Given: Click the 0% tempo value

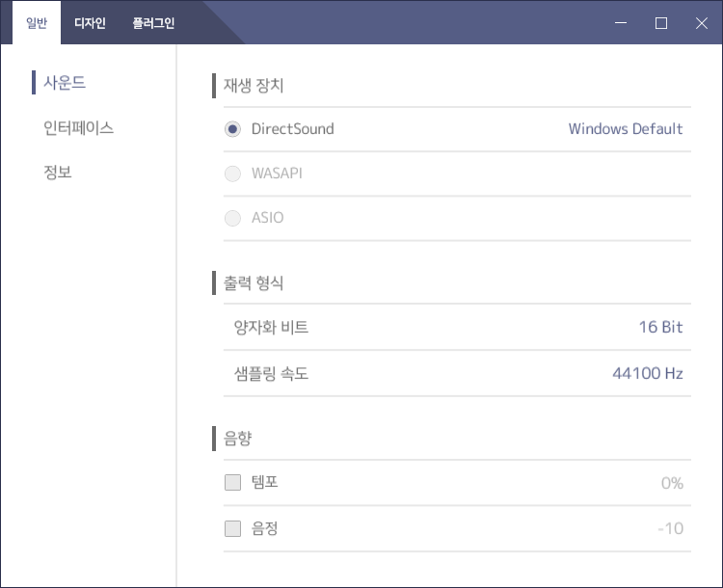Looking at the screenshot, I should pyautogui.click(x=672, y=483).
